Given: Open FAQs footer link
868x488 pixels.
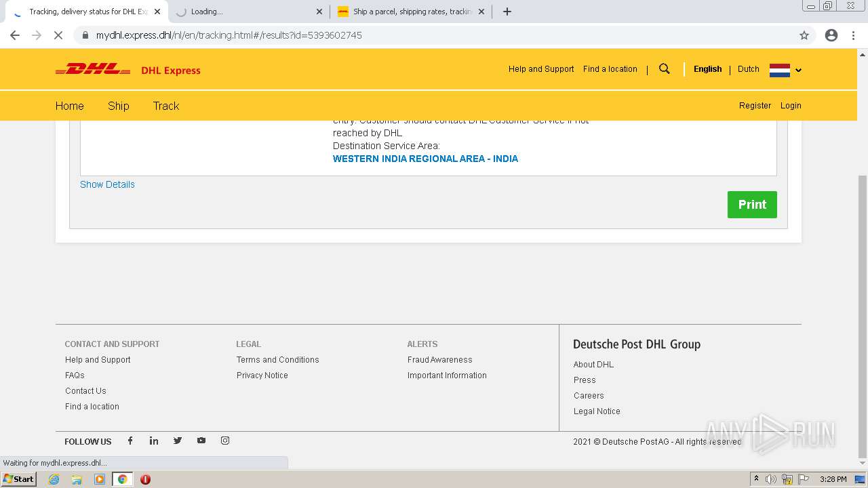Looking at the screenshot, I should (75, 375).
